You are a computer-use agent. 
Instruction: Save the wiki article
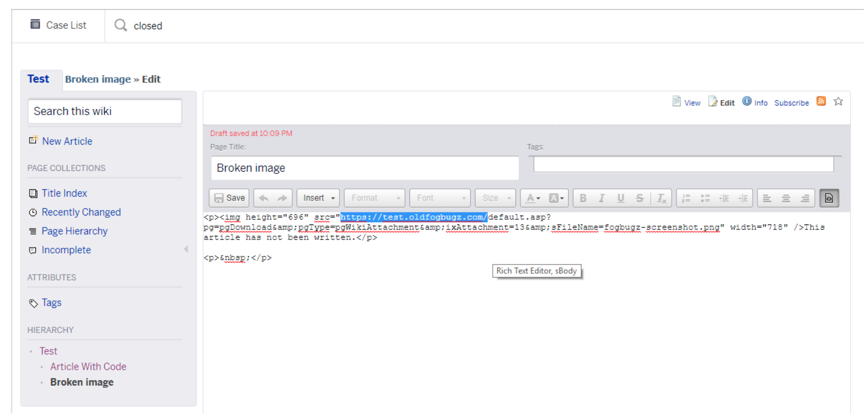point(229,198)
